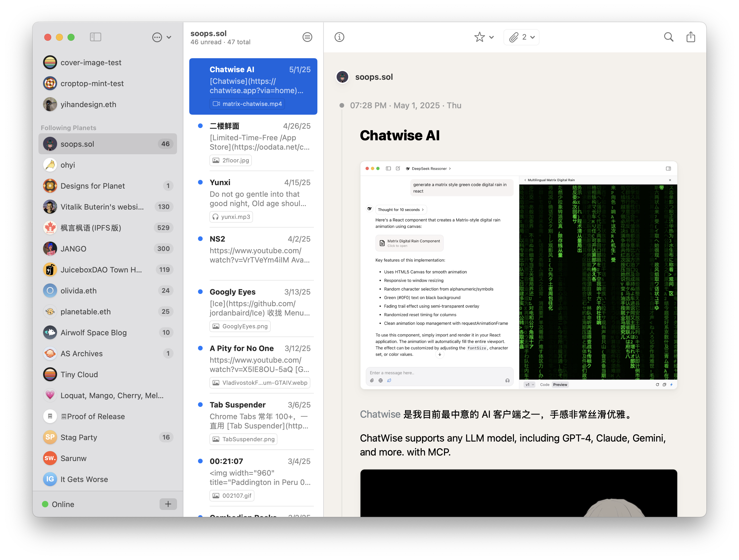The width and height of the screenshot is (739, 560).
Task: Open 2floor.jpg image attachment
Action: (231, 160)
